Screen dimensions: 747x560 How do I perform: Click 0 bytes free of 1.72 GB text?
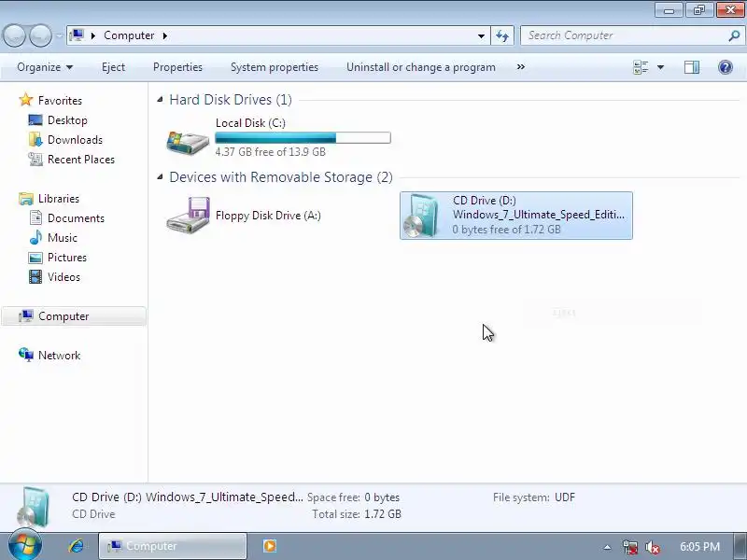pyautogui.click(x=506, y=230)
